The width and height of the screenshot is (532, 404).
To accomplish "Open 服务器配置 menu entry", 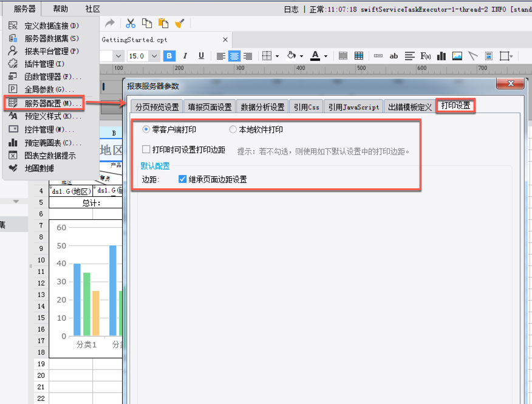I will click(x=44, y=103).
